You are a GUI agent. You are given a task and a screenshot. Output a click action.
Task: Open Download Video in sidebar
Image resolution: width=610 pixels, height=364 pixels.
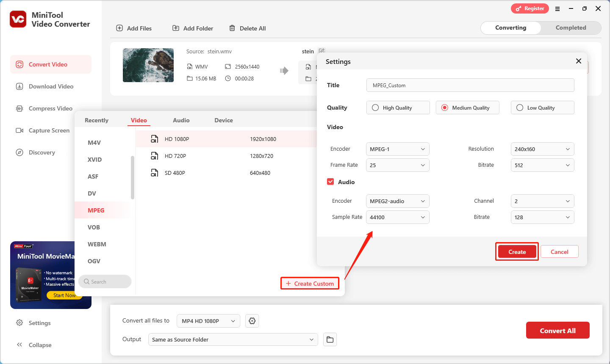click(51, 86)
